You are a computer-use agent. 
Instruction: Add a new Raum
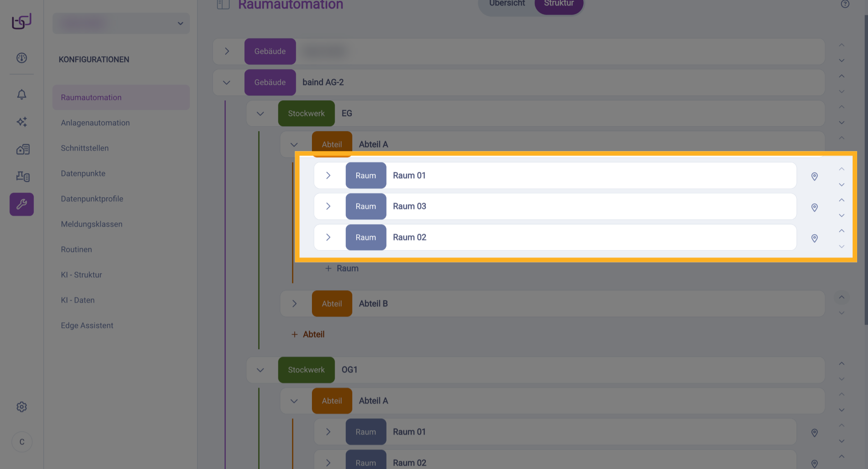point(342,268)
